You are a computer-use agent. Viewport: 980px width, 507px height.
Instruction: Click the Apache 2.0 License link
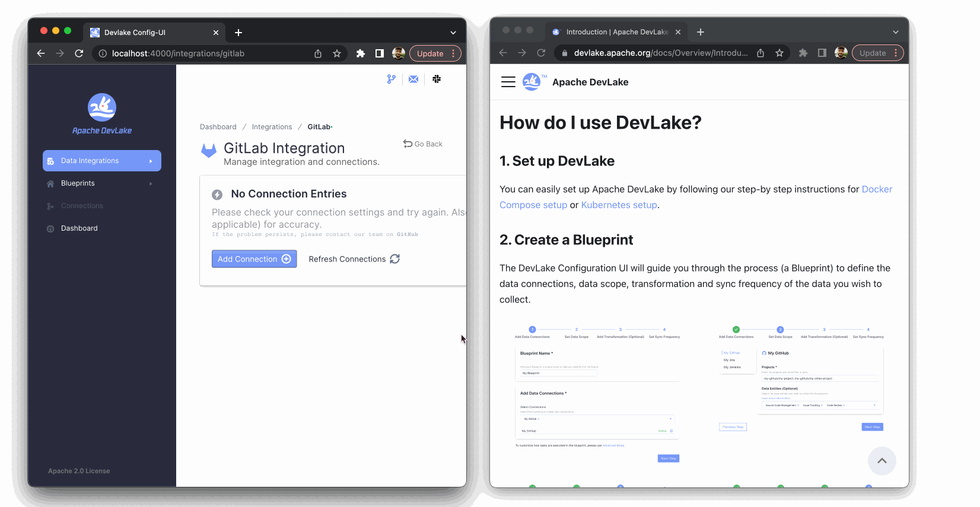coord(79,471)
